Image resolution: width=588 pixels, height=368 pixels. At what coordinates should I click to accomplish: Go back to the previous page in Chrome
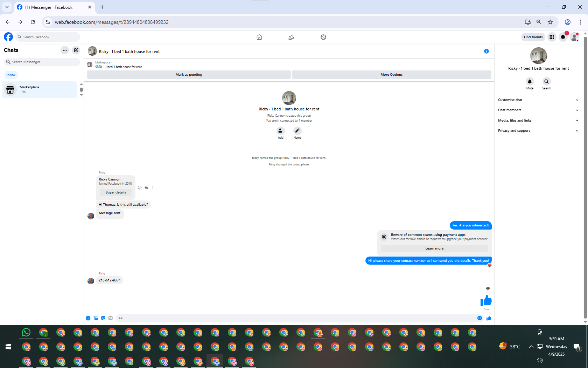[8, 22]
